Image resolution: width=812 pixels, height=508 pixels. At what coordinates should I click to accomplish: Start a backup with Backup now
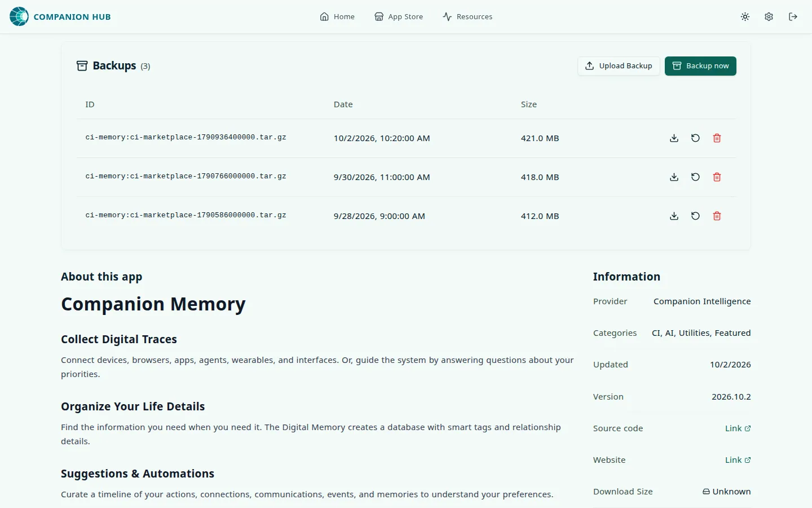(700, 66)
